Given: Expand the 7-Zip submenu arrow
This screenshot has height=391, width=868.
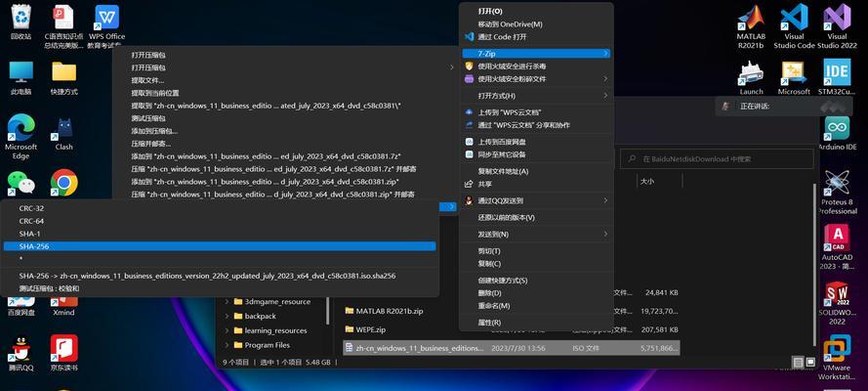Looking at the screenshot, I should [x=606, y=53].
